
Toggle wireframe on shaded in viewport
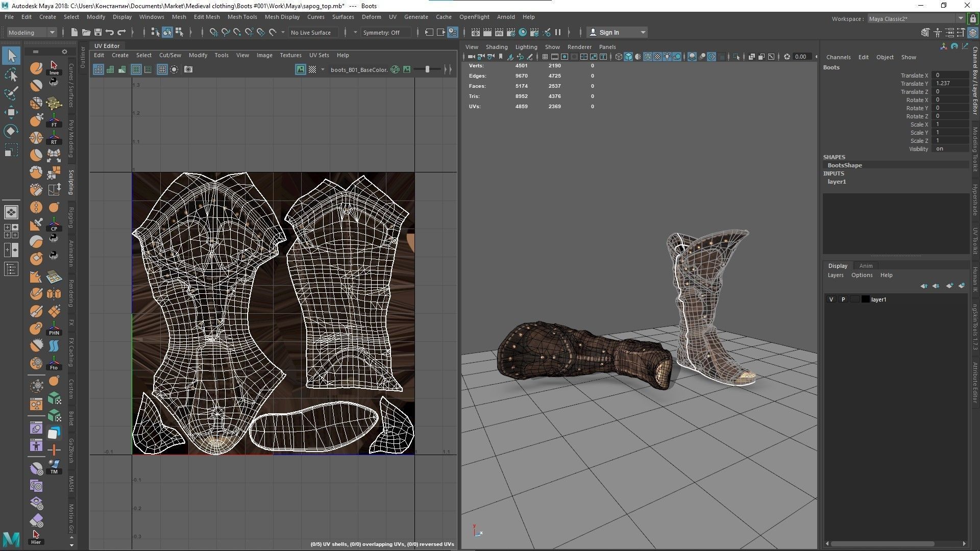[x=648, y=57]
